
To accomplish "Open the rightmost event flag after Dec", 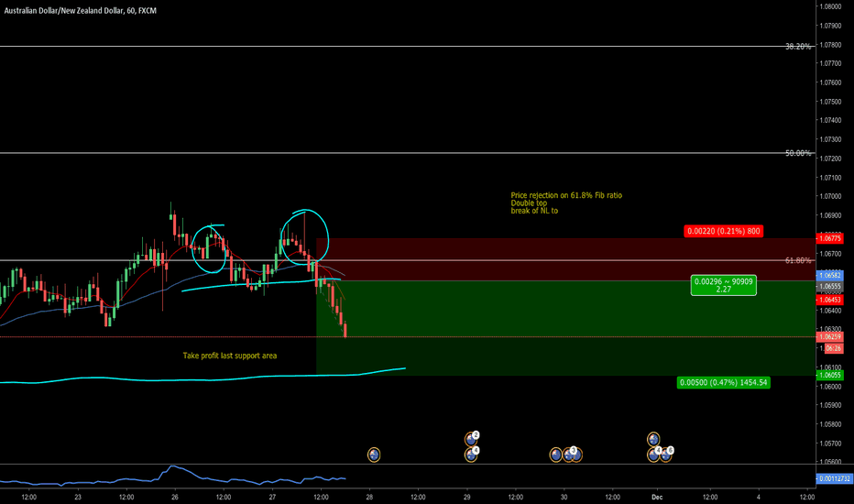I will (x=667, y=454).
